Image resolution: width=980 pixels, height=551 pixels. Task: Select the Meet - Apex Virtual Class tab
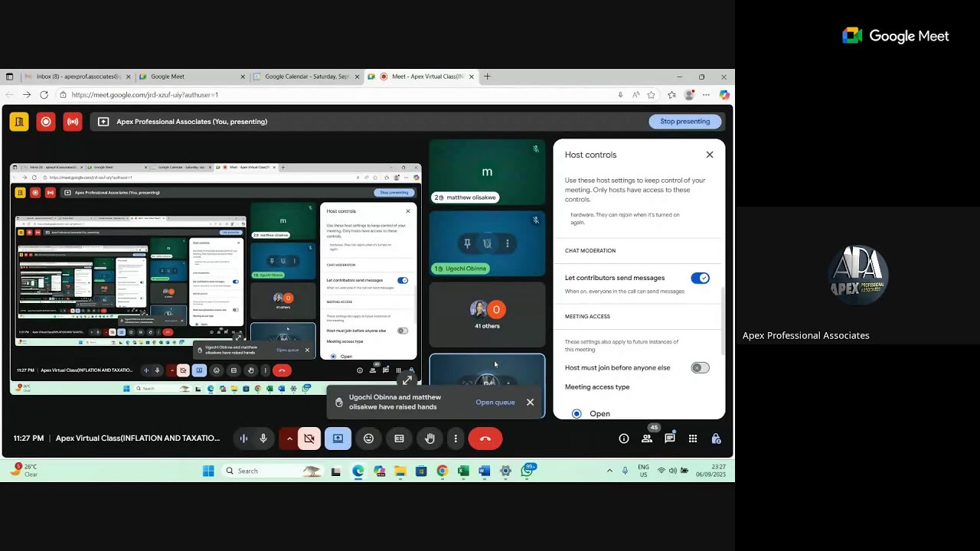coord(421,77)
